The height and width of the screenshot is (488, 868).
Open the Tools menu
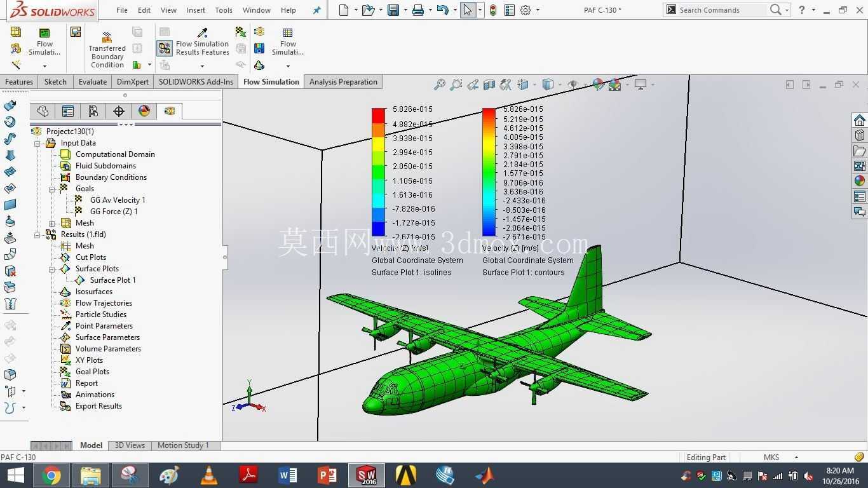click(224, 10)
